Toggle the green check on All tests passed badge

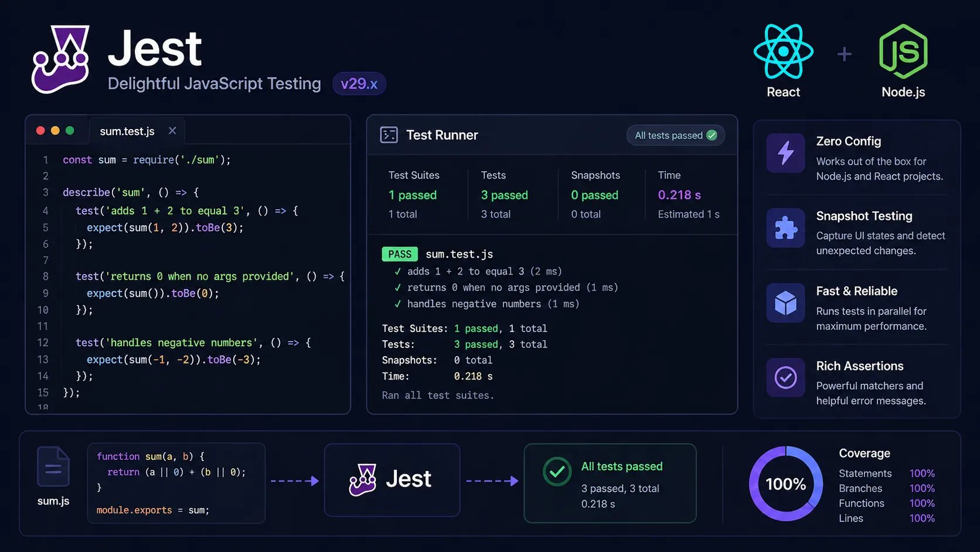click(x=712, y=135)
